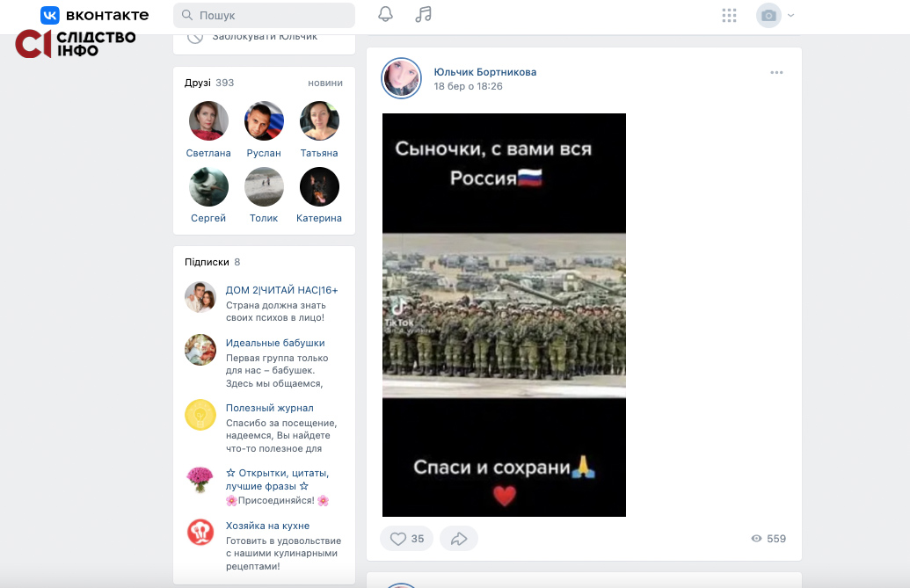Open Юльчик Бортникова profile name link

(x=485, y=72)
